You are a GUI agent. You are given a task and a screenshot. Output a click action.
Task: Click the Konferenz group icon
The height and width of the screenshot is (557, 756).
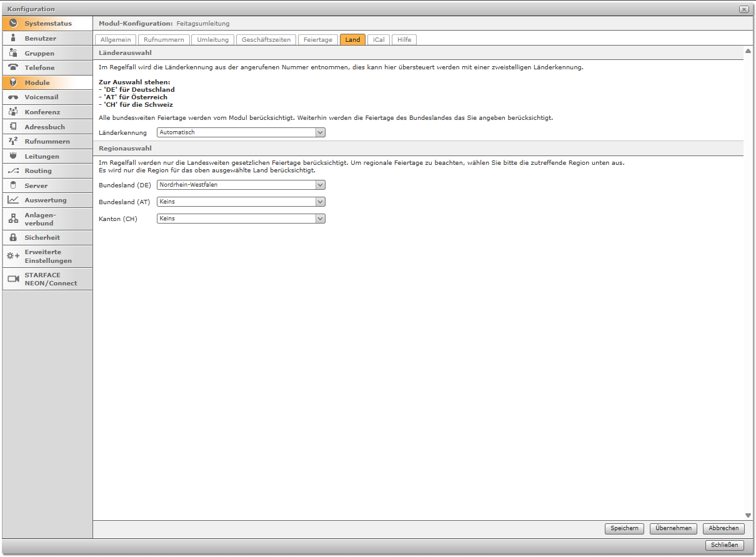[x=13, y=112]
